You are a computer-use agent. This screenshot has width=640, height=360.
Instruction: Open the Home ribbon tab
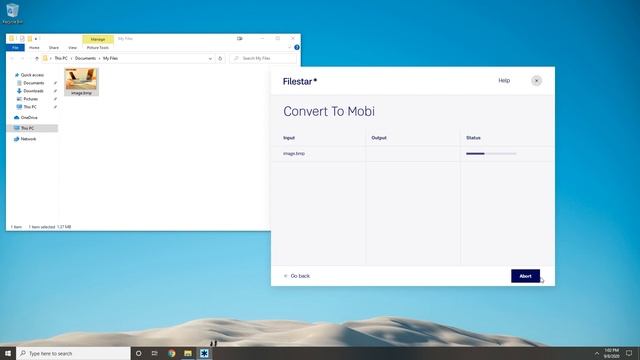34,48
